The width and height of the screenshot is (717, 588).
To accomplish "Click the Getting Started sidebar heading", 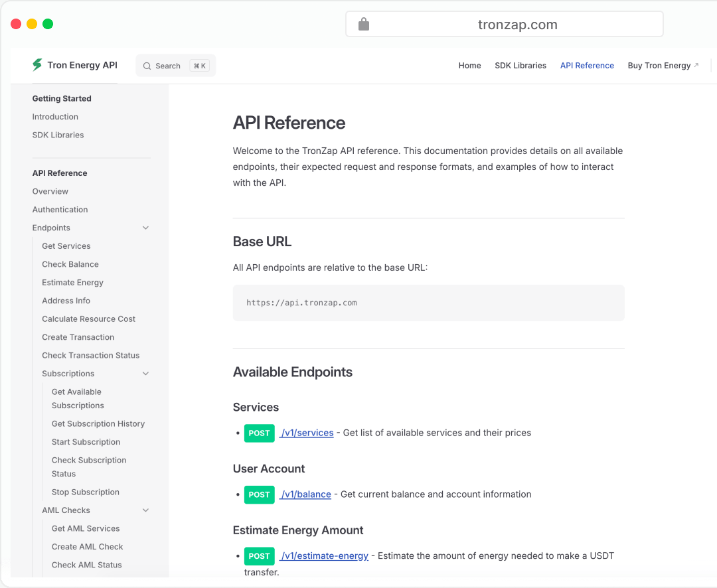I will [x=62, y=98].
